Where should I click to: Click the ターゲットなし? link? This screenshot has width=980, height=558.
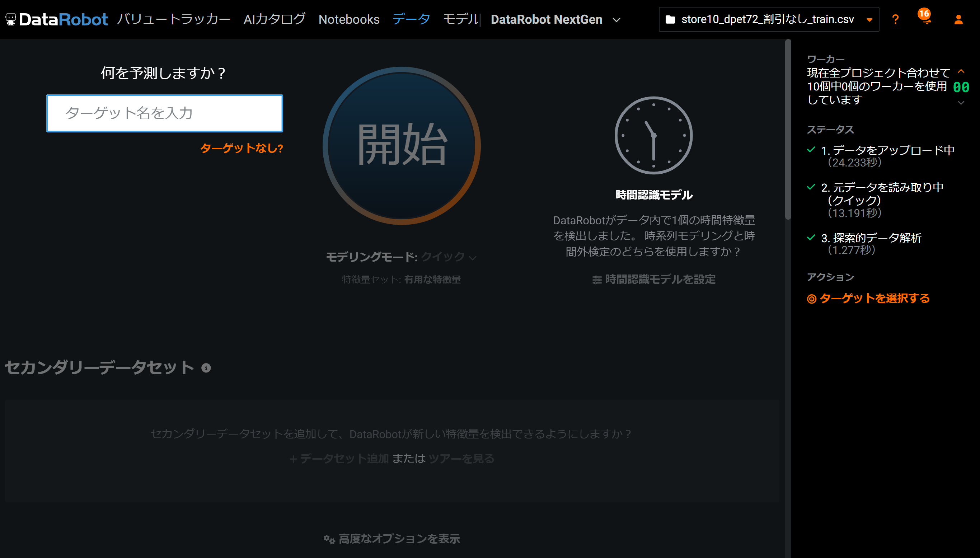242,148
